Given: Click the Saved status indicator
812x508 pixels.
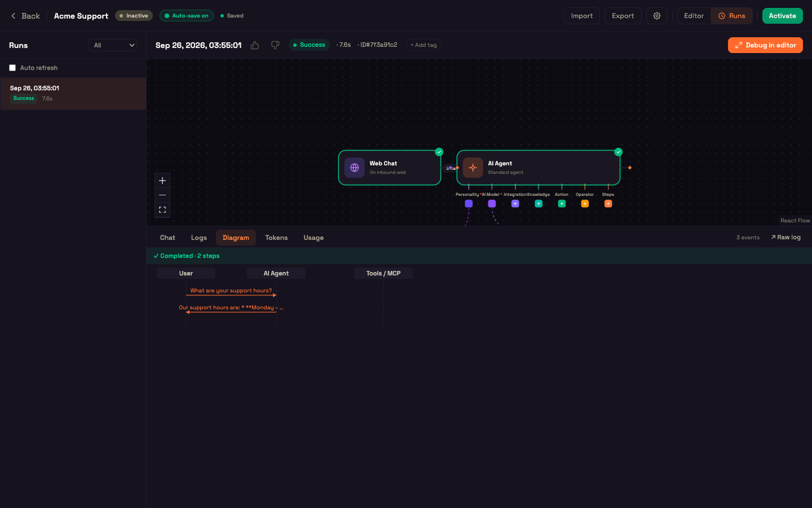Looking at the screenshot, I should tap(232, 16).
